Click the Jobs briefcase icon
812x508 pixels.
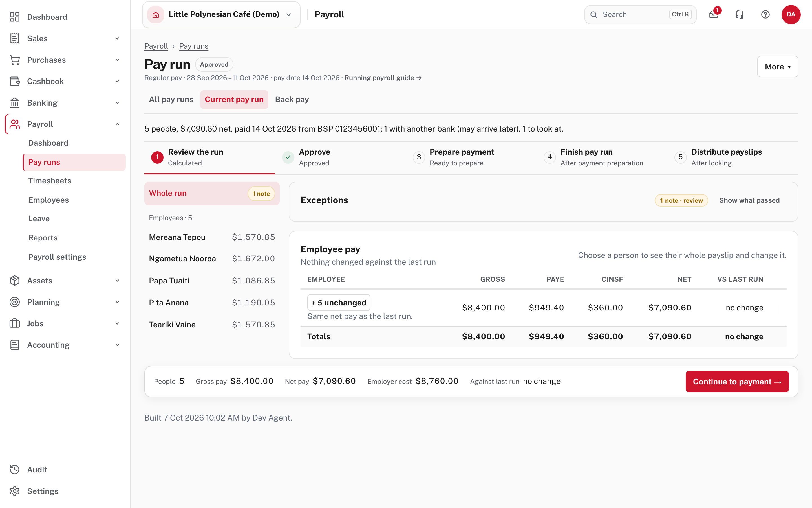coord(14,323)
